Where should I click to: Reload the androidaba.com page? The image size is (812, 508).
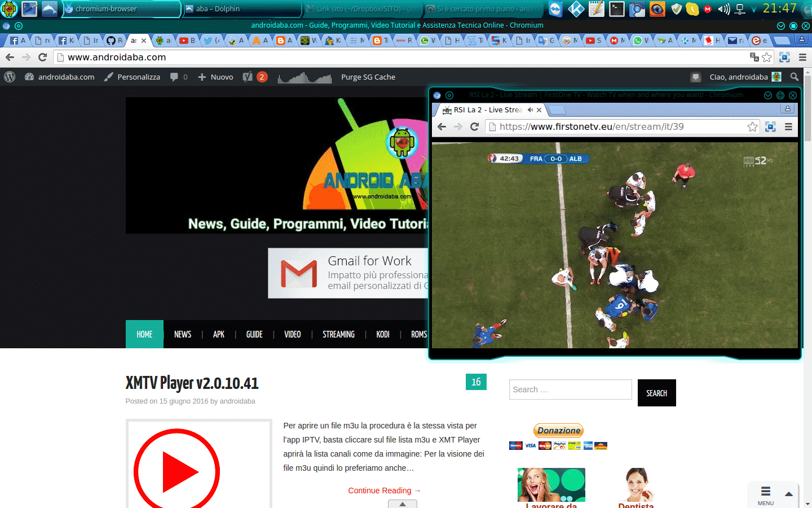coord(42,57)
